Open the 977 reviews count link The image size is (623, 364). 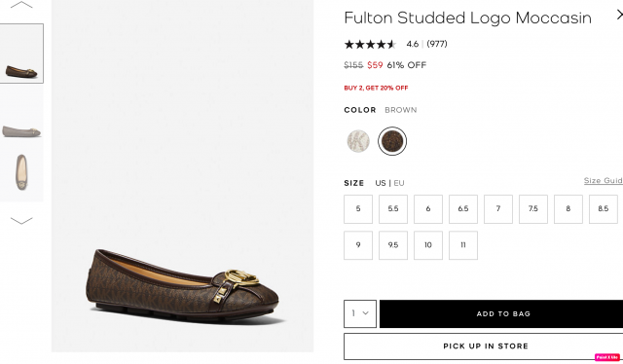click(437, 44)
